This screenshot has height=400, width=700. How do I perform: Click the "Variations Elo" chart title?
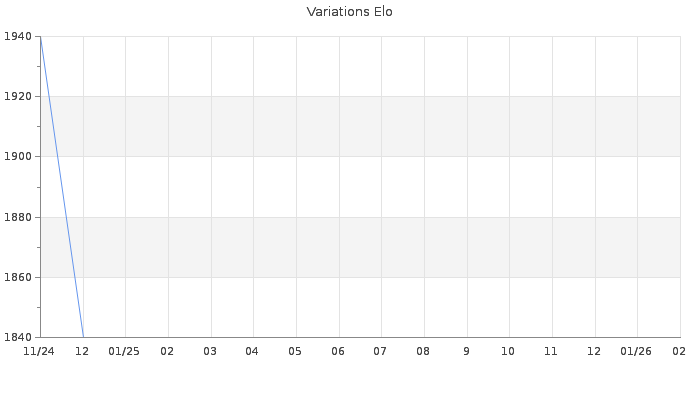tap(349, 12)
